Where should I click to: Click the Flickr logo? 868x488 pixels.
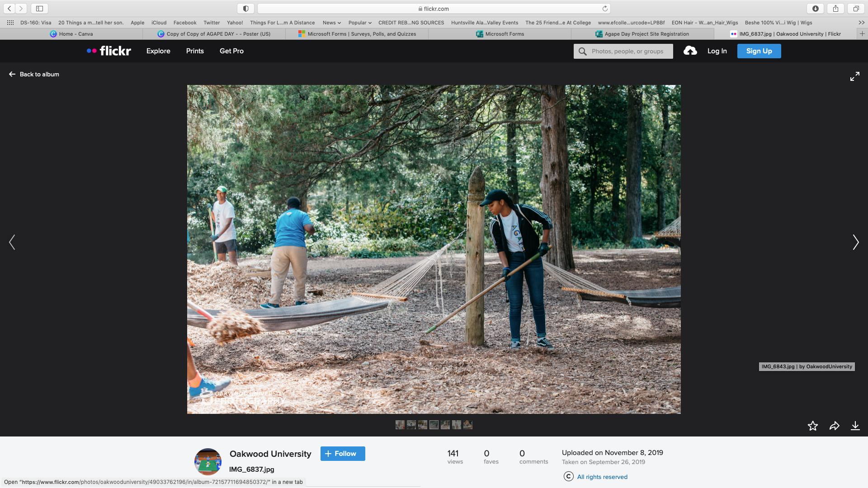pos(109,51)
